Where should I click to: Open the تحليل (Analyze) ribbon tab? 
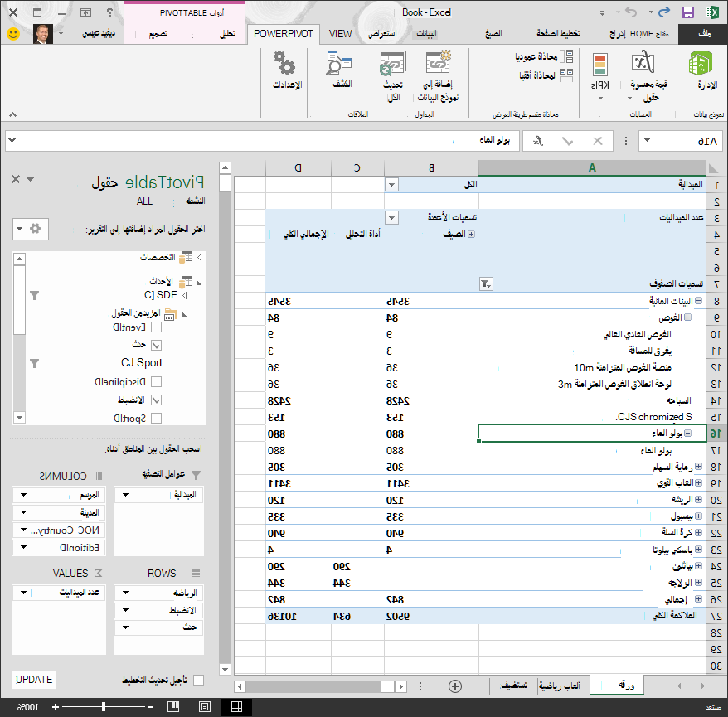point(227,34)
